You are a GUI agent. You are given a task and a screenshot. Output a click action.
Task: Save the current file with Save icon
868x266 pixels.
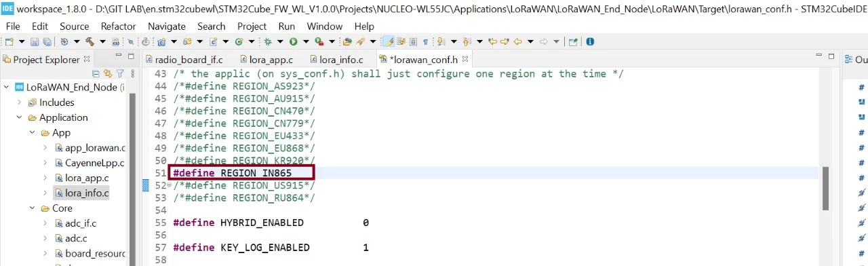click(35, 41)
